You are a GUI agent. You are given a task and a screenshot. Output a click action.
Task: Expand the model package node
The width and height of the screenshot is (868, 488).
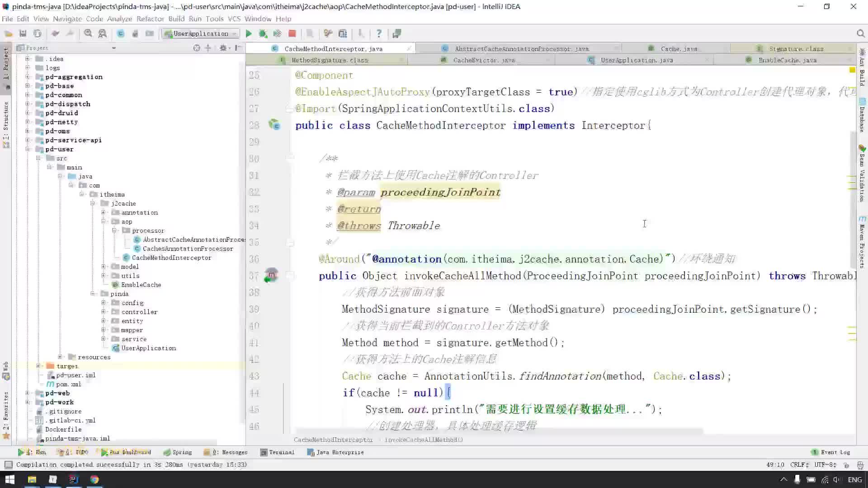tap(104, 267)
